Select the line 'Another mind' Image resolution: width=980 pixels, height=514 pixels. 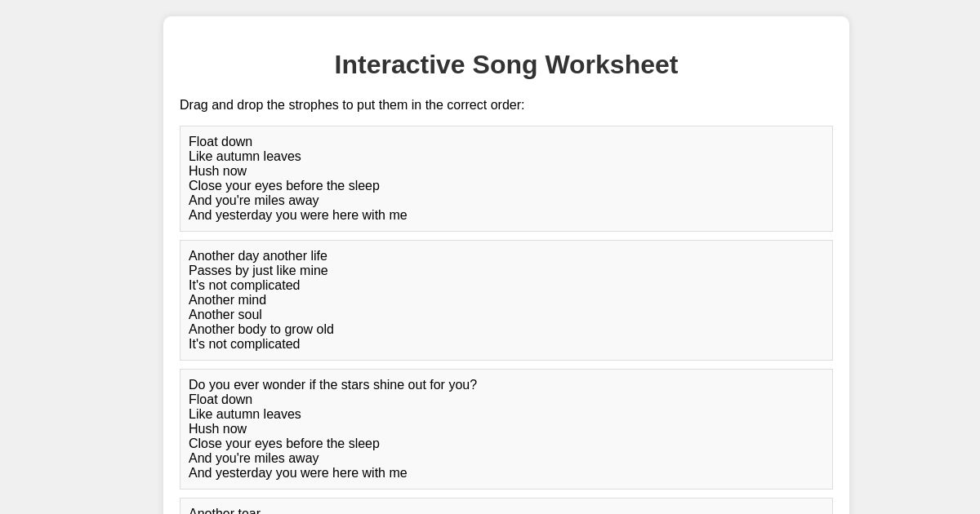tap(227, 299)
